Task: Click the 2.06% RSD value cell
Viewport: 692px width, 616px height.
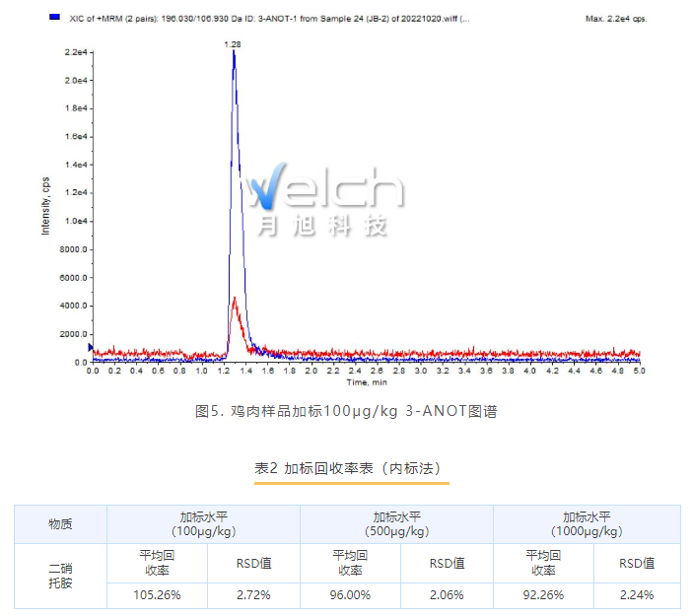Action: coord(446,595)
